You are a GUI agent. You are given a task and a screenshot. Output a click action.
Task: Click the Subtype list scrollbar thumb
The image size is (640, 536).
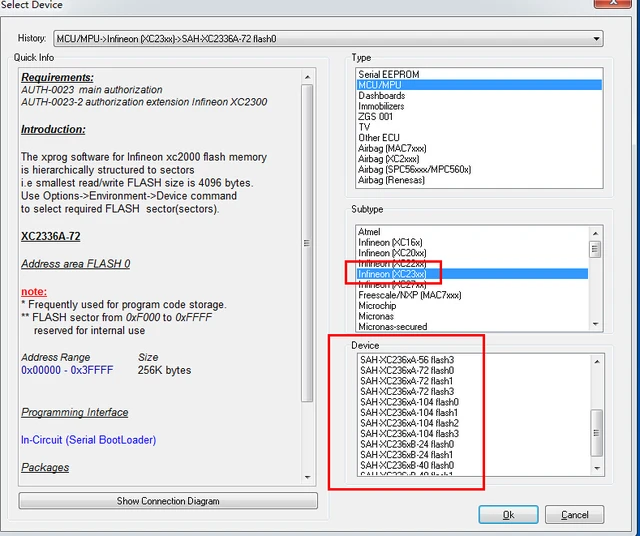pyautogui.click(x=595, y=249)
